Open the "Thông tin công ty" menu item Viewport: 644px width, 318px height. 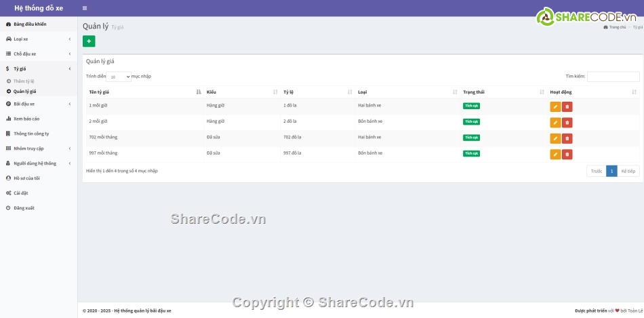[x=39, y=134]
